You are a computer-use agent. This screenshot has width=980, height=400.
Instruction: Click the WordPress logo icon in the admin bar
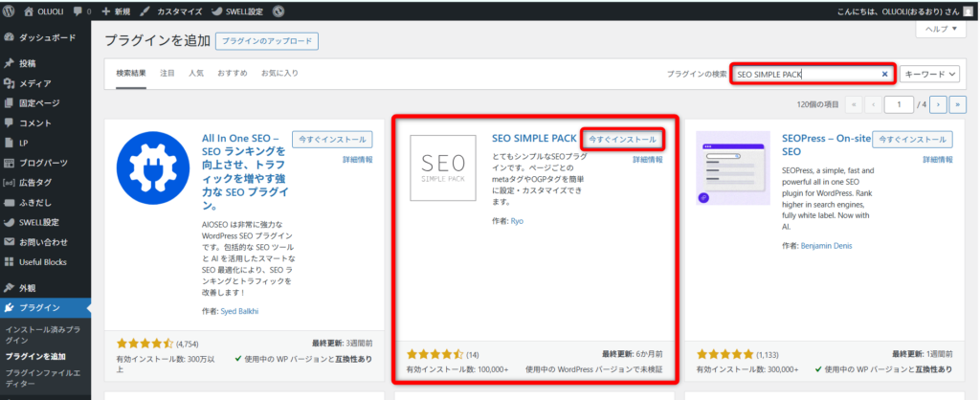tap(9, 11)
